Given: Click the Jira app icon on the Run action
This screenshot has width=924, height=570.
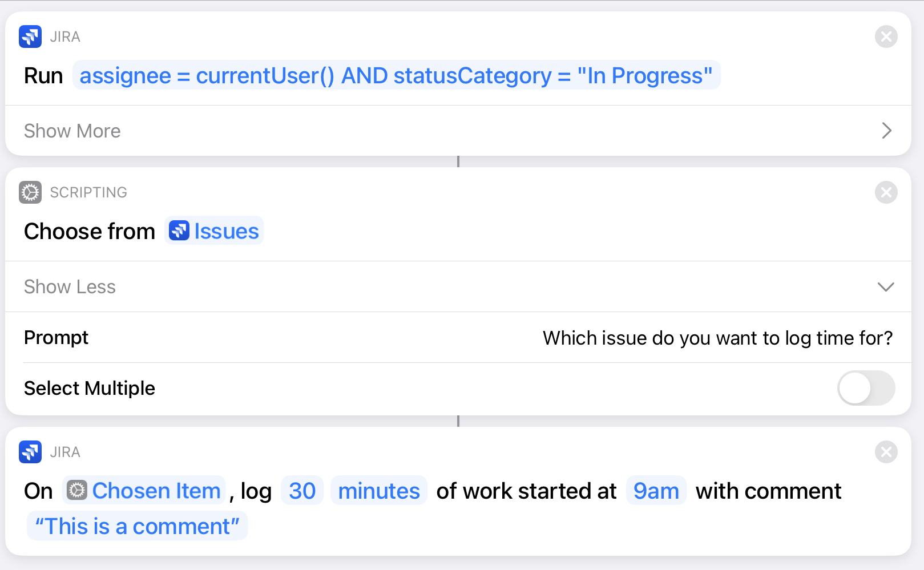Looking at the screenshot, I should point(31,37).
